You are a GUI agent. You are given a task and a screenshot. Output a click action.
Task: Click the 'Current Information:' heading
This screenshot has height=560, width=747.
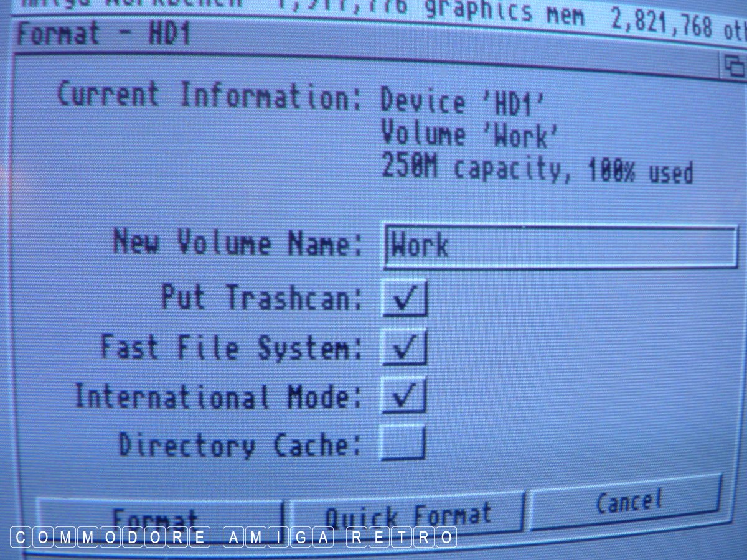point(210,96)
